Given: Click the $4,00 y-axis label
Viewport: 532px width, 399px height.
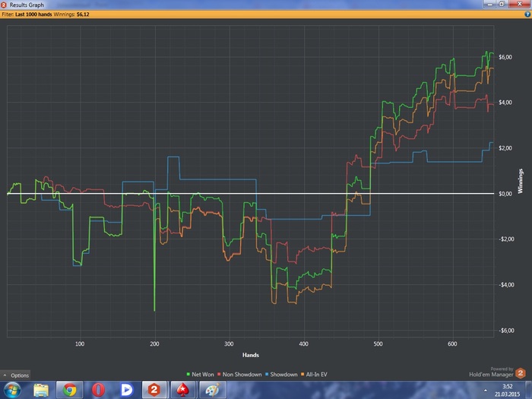Looking at the screenshot, I should tap(505, 103).
